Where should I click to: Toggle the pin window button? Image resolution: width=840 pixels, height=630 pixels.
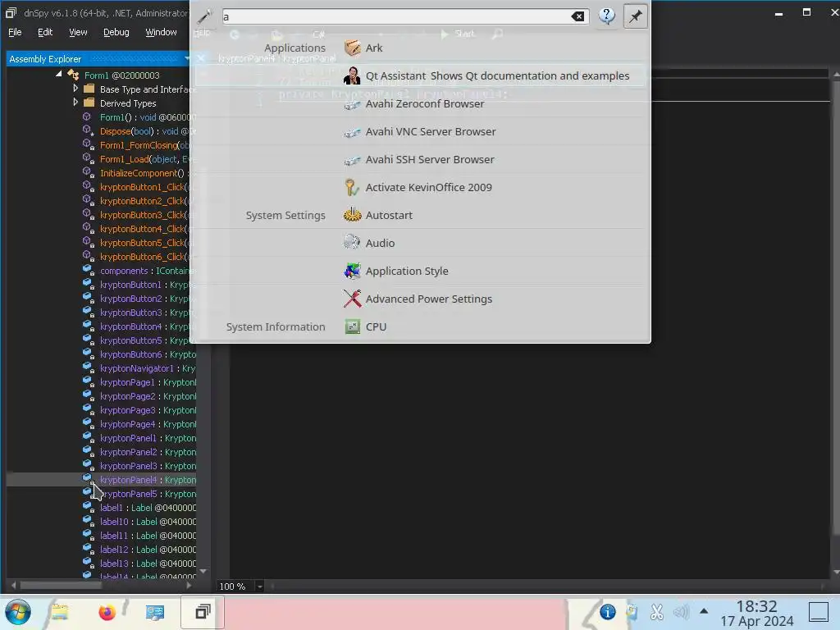pos(636,16)
